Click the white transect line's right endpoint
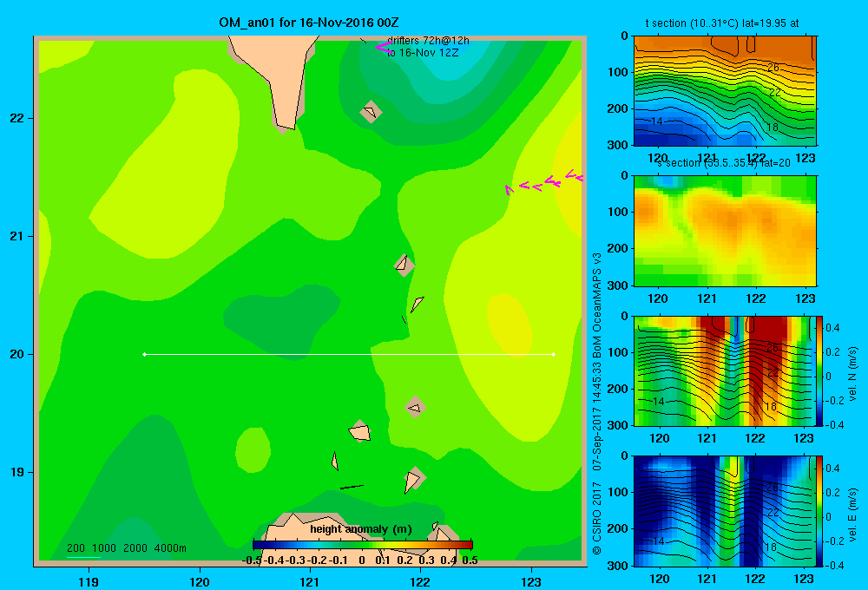The width and height of the screenshot is (868, 590). (554, 354)
